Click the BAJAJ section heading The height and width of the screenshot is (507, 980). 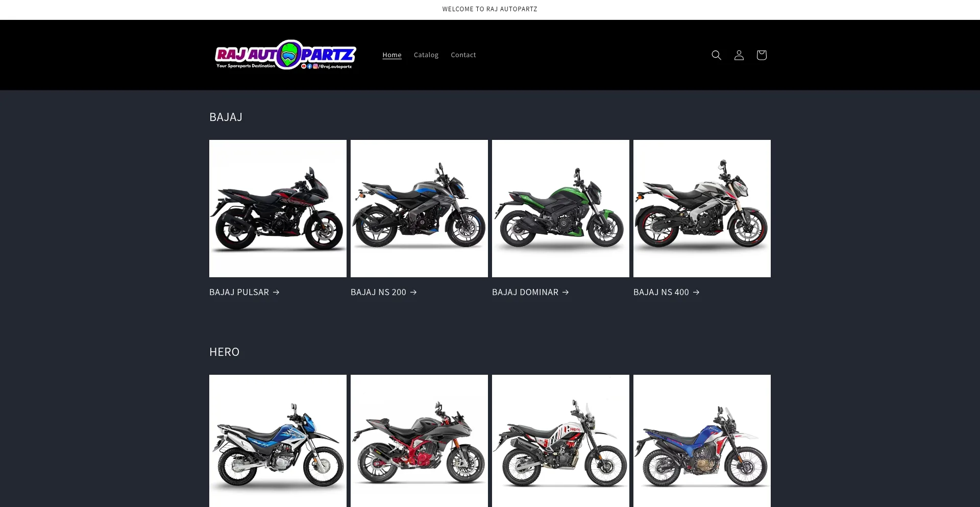tap(226, 117)
